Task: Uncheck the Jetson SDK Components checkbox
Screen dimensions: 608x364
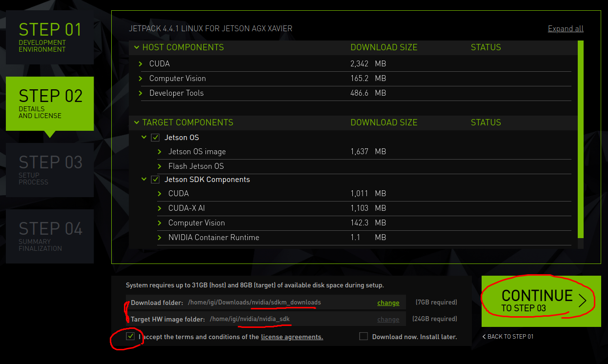Action: (x=155, y=180)
